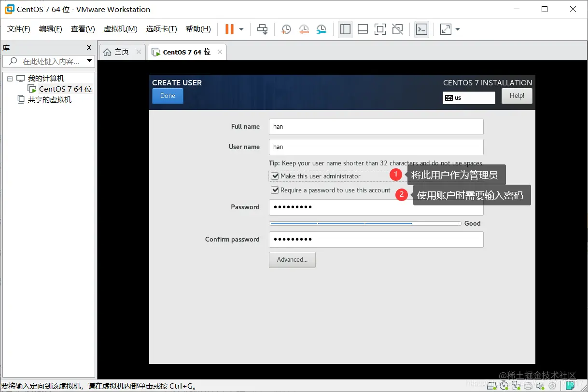
Task: Click the printer status bar icon
Action: tap(528, 386)
